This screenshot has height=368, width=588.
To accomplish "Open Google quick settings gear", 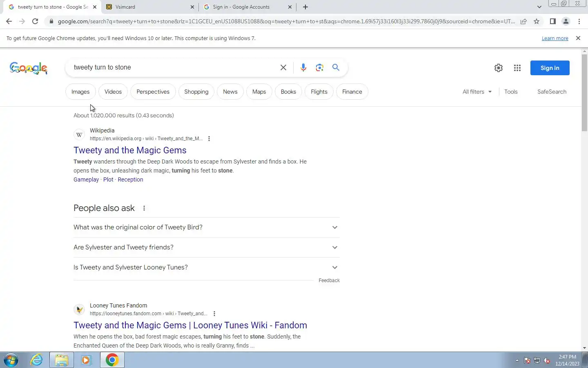I will pos(498,68).
